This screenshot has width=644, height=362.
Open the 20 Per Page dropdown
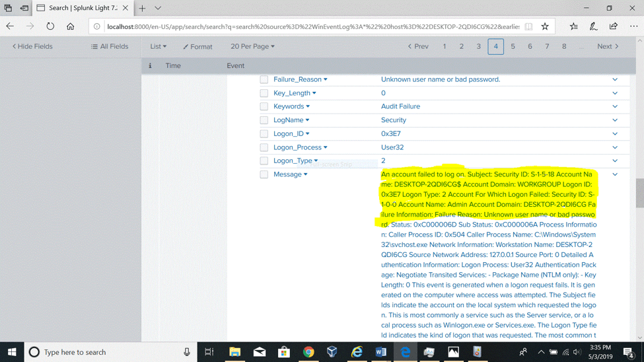pos(252,46)
